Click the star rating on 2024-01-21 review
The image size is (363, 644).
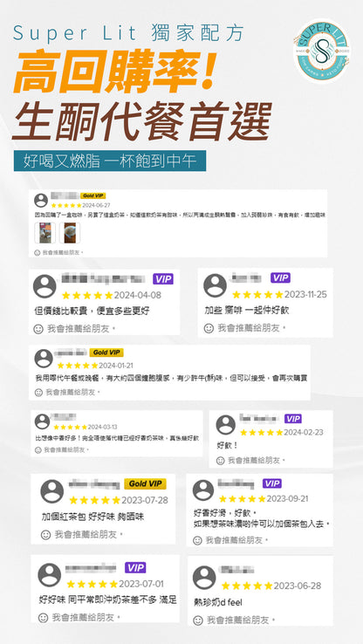click(x=78, y=366)
